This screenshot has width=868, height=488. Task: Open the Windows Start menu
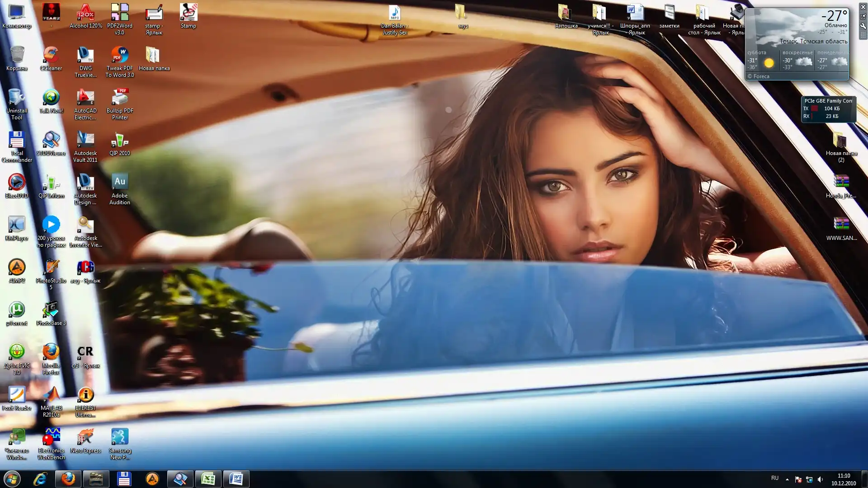12,479
